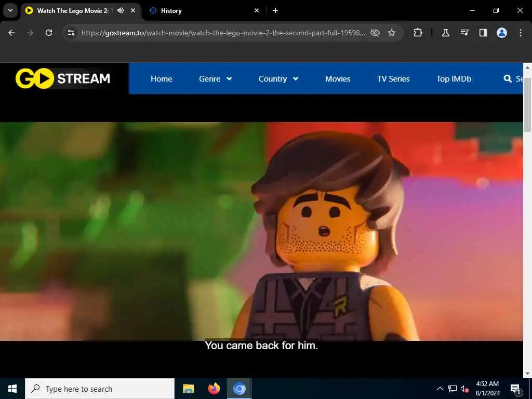Launch Firefox from the taskbar
The image size is (532, 399).
(214, 389)
